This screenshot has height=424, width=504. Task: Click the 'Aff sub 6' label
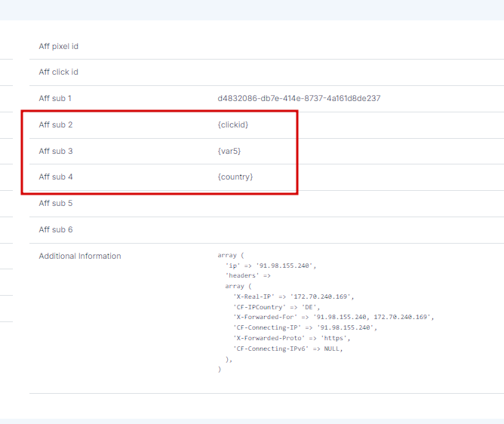(x=56, y=229)
